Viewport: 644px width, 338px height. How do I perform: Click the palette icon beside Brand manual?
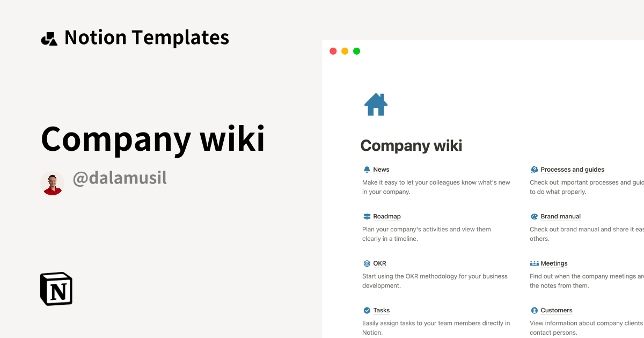tap(535, 217)
